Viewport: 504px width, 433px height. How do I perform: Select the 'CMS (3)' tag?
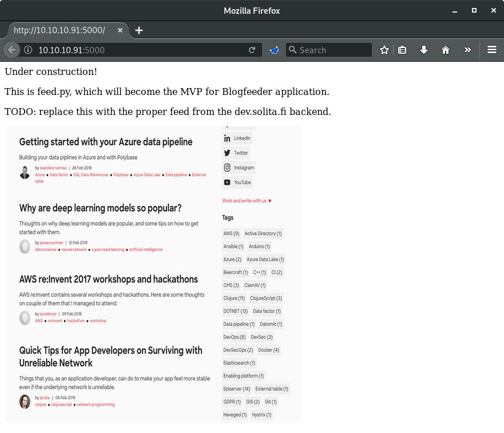click(x=231, y=285)
